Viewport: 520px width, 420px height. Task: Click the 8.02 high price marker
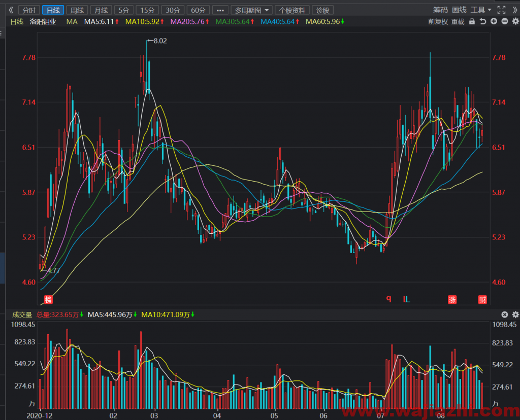157,41
